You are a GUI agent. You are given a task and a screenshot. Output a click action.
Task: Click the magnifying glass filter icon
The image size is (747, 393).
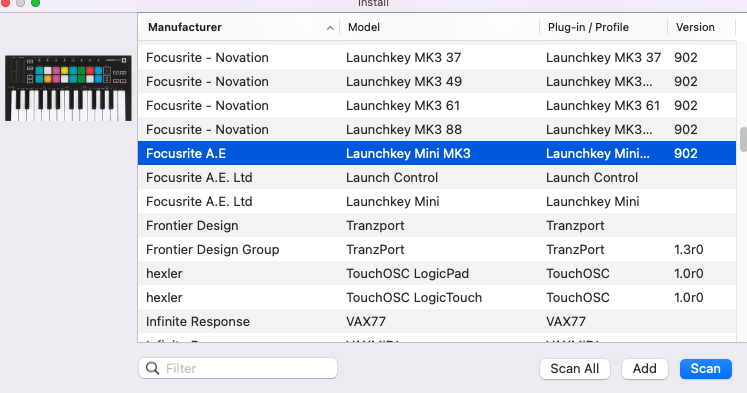point(152,368)
